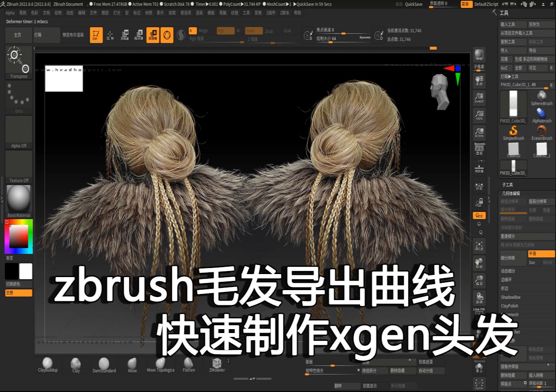
Task: Open the Transpose brush picker
Action: [19, 62]
